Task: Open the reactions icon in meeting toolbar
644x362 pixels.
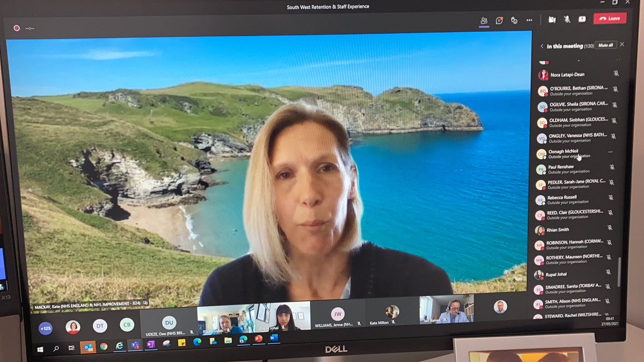Action: click(x=514, y=20)
